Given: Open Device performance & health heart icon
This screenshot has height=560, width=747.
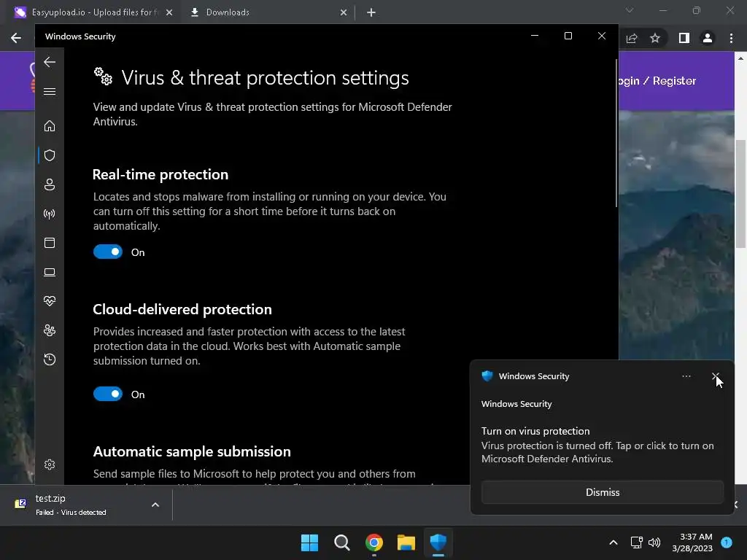Looking at the screenshot, I should coord(50,301).
